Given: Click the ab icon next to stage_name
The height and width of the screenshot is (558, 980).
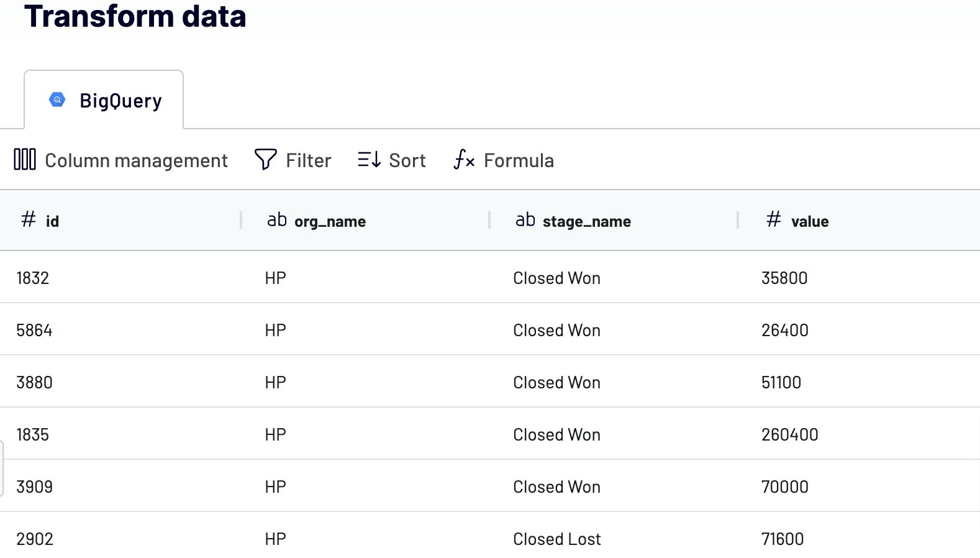Looking at the screenshot, I should point(525,219).
